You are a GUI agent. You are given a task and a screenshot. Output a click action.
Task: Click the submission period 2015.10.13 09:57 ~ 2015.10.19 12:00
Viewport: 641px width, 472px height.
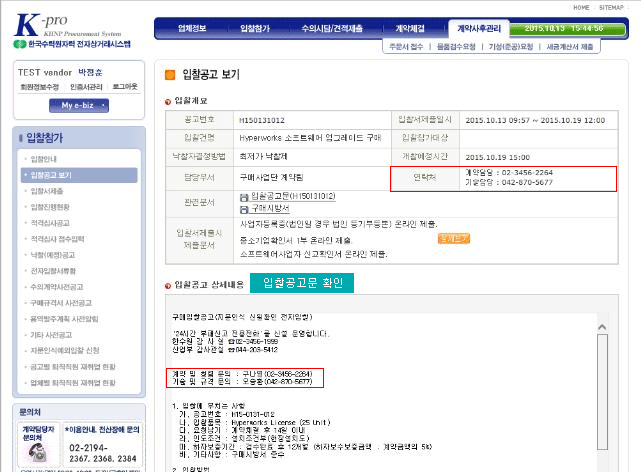pyautogui.click(x=535, y=121)
